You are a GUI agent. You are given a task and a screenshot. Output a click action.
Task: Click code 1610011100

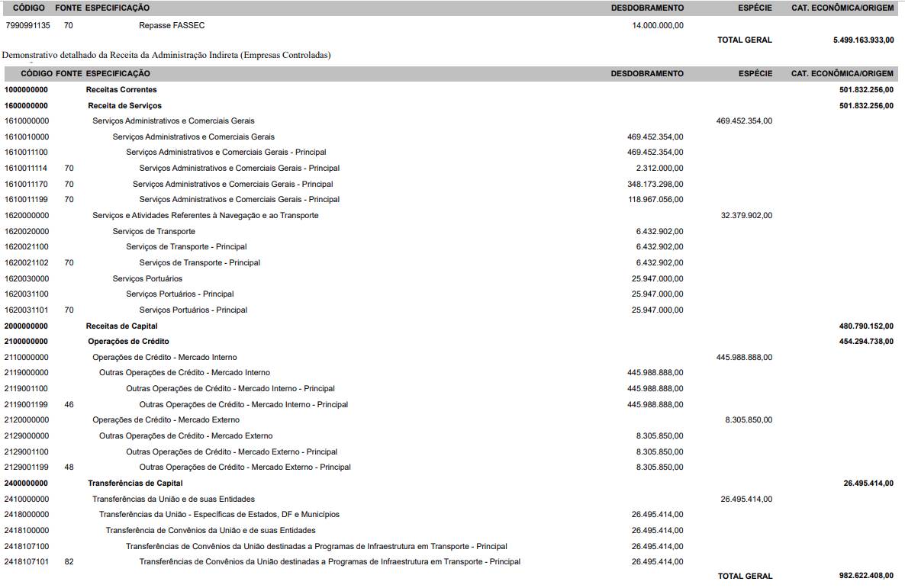[x=26, y=153]
